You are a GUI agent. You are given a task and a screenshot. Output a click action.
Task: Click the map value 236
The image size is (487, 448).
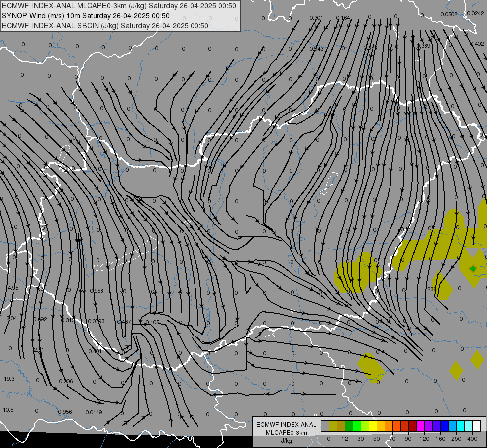[432, 289]
